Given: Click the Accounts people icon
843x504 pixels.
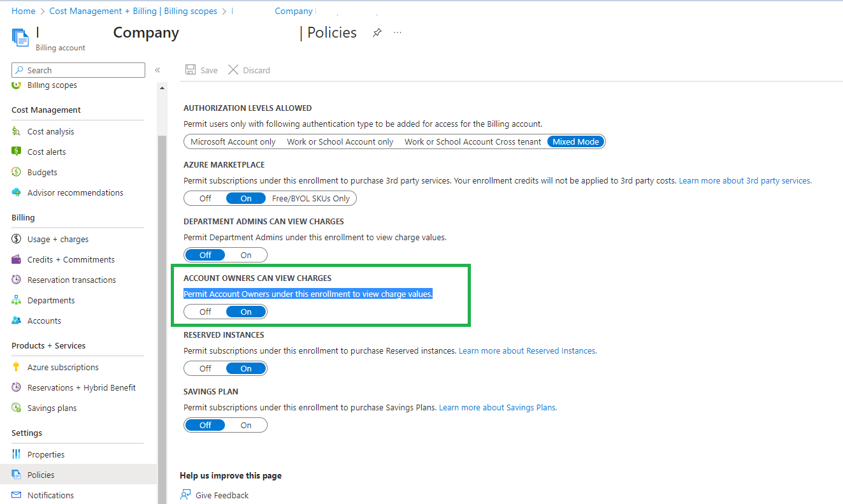Looking at the screenshot, I should tap(17, 320).
